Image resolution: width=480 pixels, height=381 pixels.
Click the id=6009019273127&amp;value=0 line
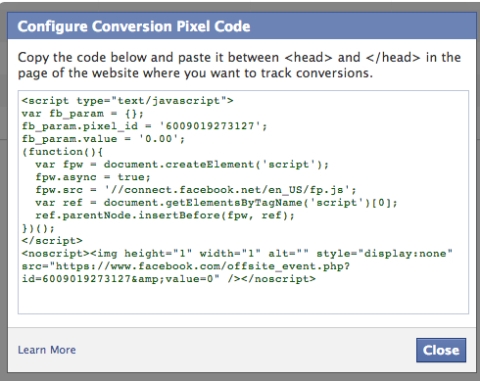click(x=168, y=279)
